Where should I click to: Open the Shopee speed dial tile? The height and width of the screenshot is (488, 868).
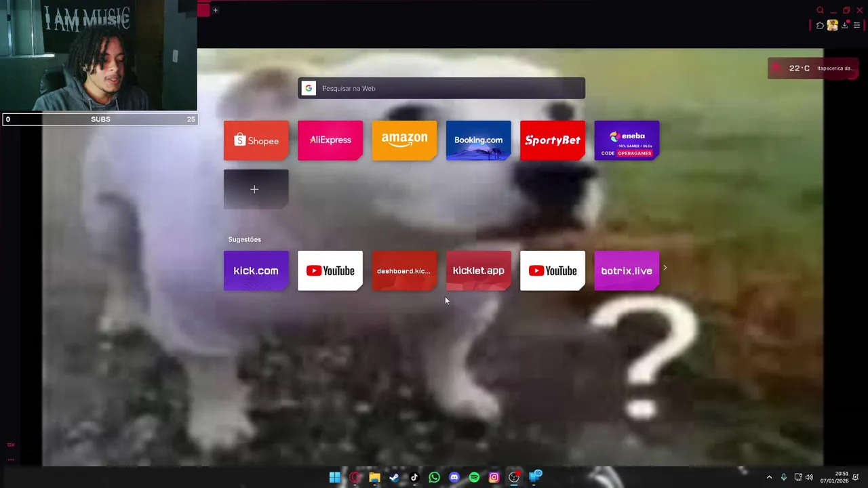pyautogui.click(x=256, y=140)
